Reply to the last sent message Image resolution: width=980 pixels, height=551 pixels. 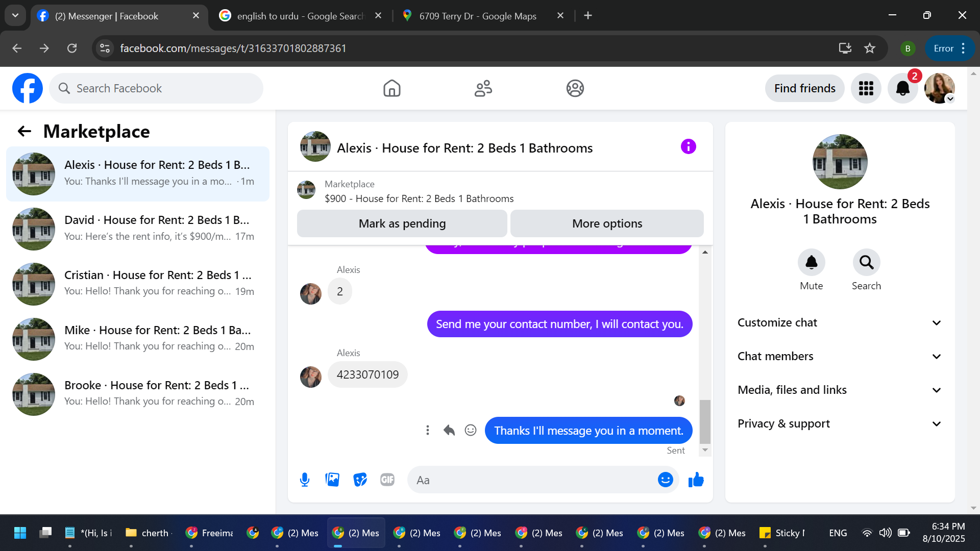pos(449,430)
